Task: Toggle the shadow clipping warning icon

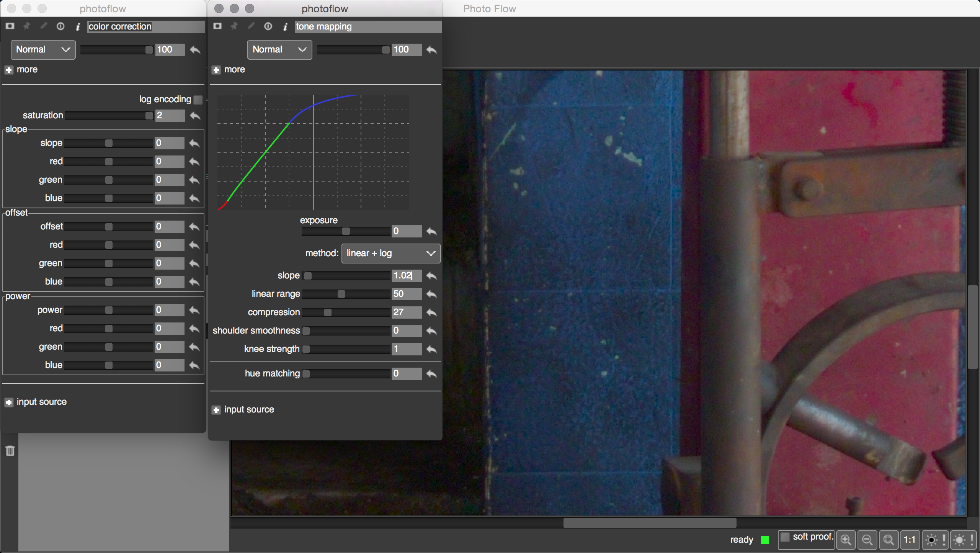Action: point(935,540)
